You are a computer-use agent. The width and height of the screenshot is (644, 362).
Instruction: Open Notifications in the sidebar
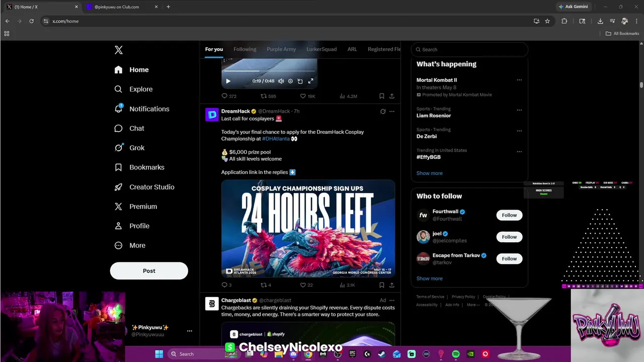click(x=142, y=109)
